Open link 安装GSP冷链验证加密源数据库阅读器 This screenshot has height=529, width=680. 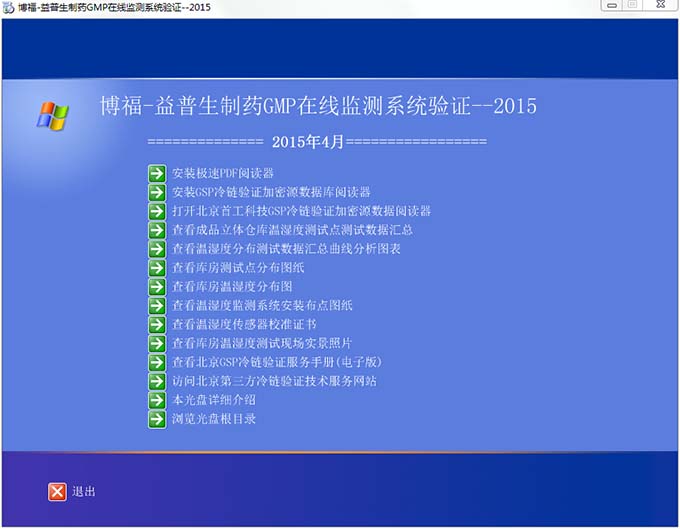tap(271, 192)
